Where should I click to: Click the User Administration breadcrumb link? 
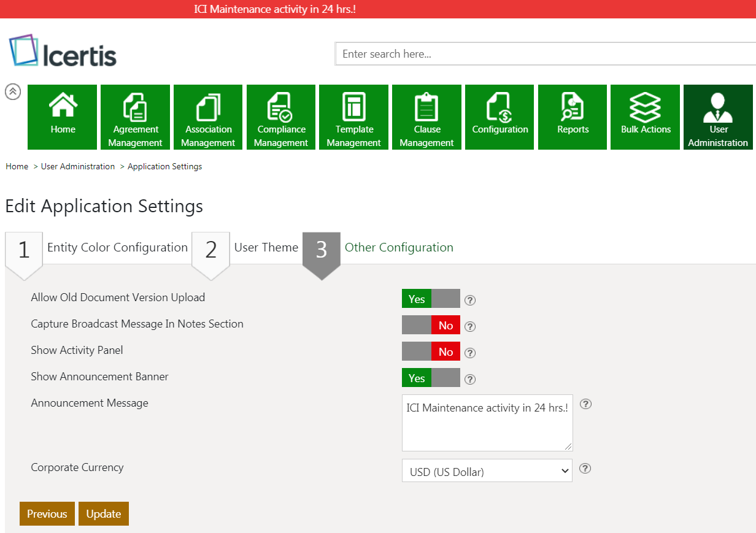[78, 167]
